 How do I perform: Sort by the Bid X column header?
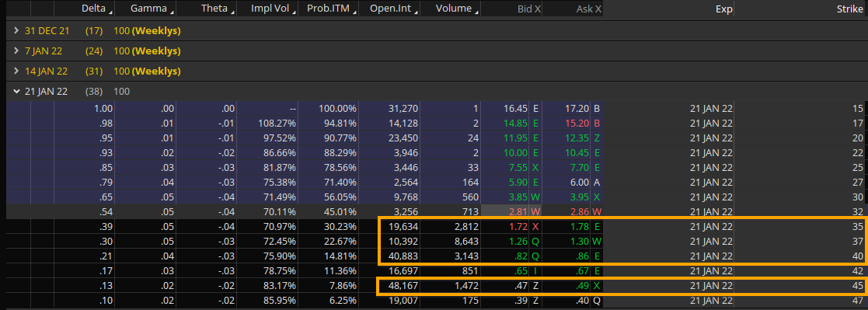tap(529, 9)
